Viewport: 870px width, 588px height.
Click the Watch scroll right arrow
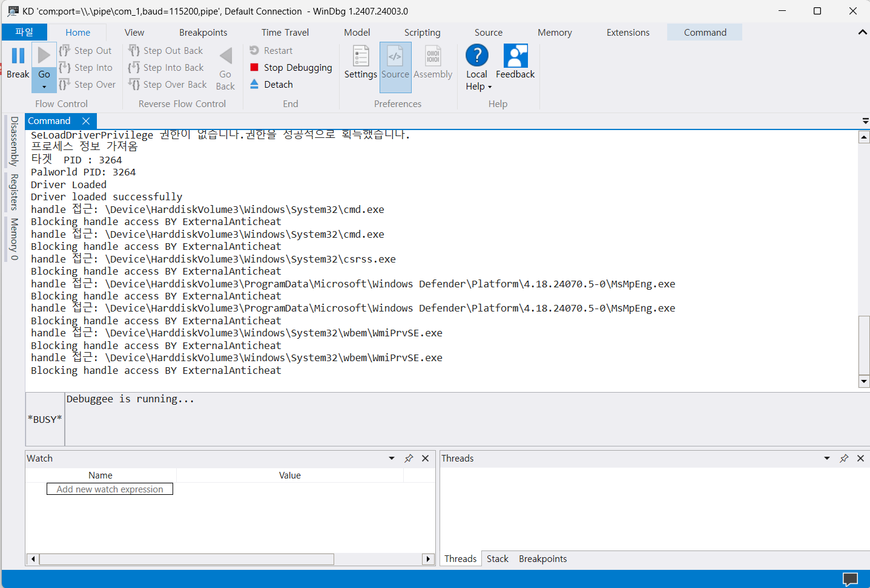pos(428,559)
